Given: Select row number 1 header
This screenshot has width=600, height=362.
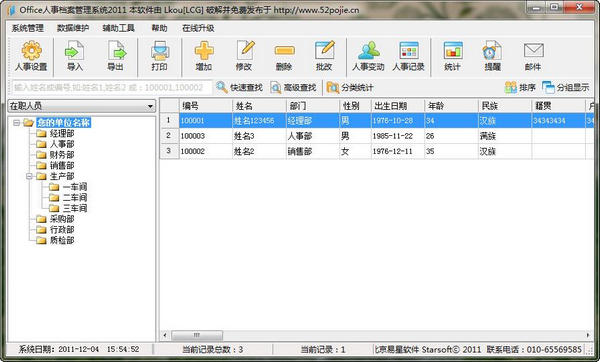Looking at the screenshot, I should [169, 121].
